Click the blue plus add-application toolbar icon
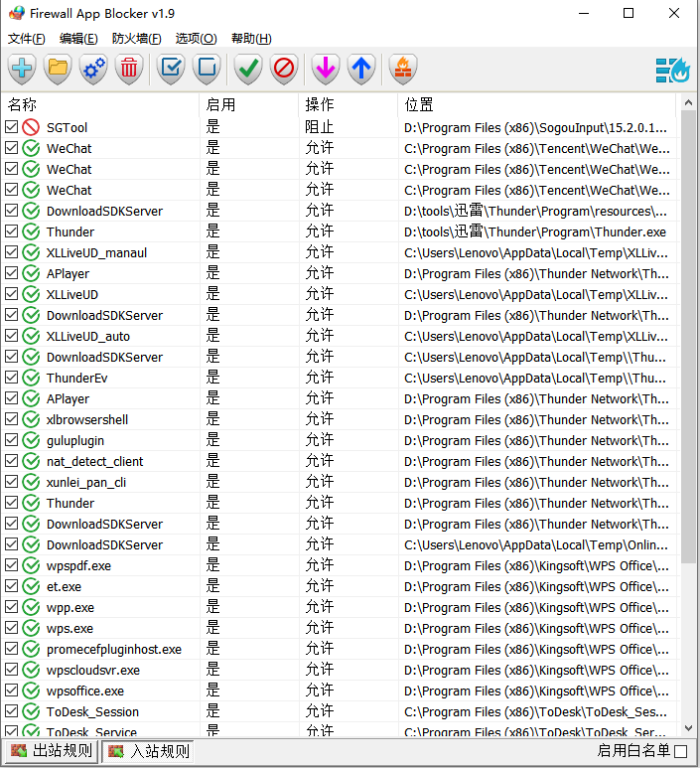This screenshot has height=768, width=700. 22,69
